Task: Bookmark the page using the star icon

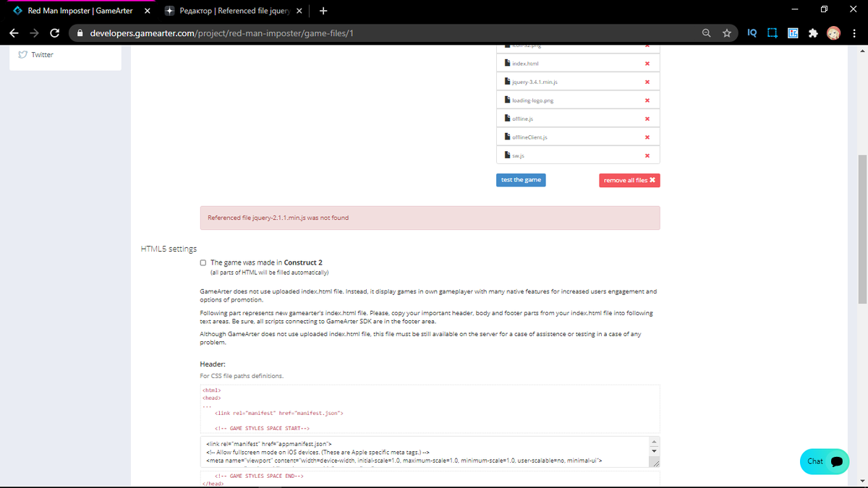Action: (726, 33)
